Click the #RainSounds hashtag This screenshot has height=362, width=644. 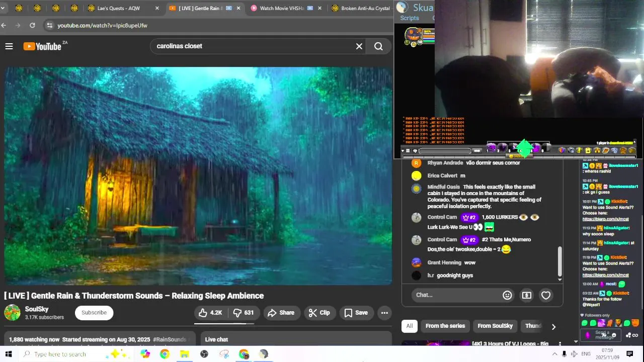[170, 340]
